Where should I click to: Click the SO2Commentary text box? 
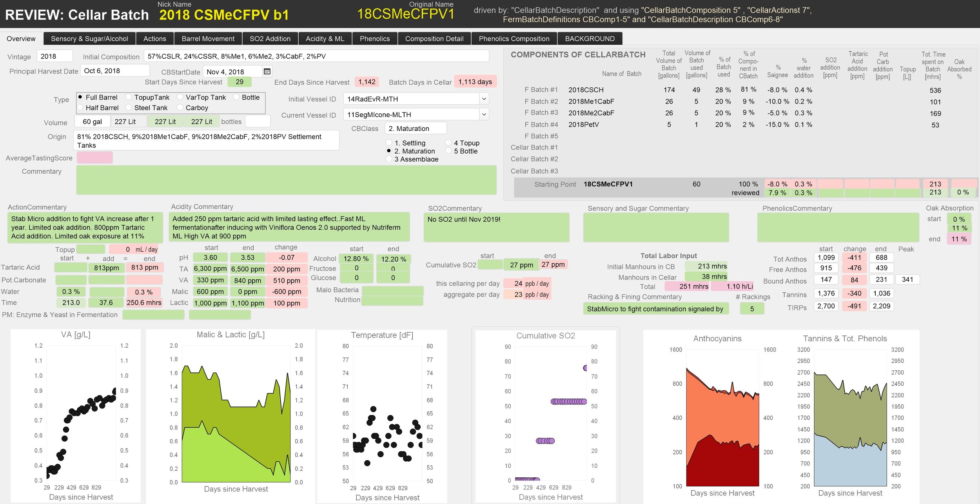pyautogui.click(x=496, y=227)
